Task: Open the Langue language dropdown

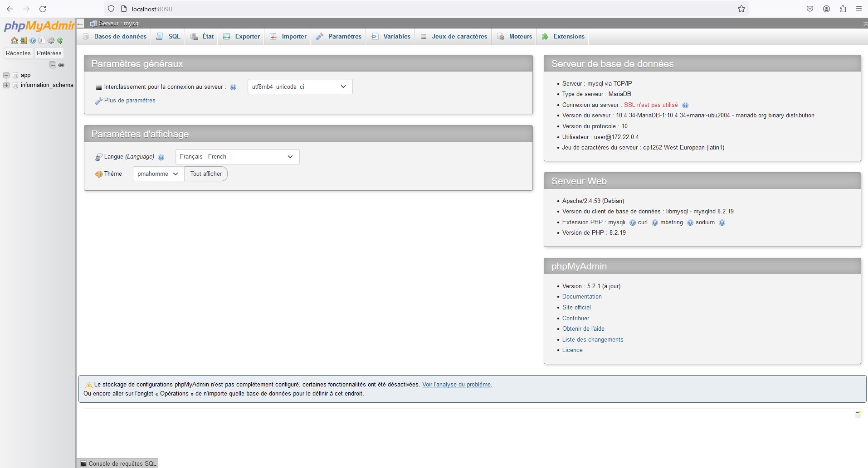Action: 237,157
